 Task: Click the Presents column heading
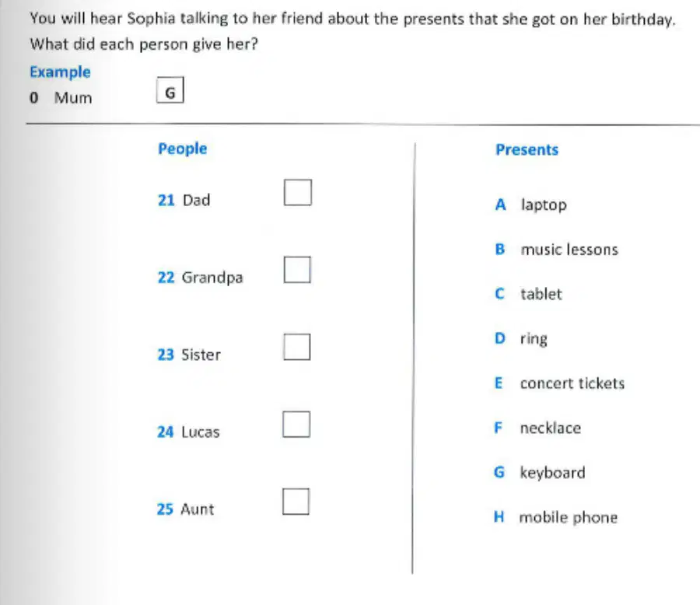(527, 149)
